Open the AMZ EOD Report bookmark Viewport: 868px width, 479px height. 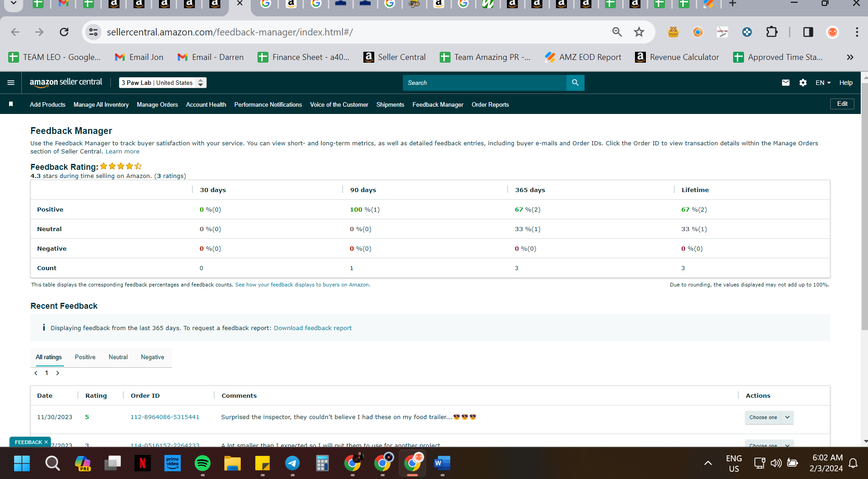tap(583, 57)
